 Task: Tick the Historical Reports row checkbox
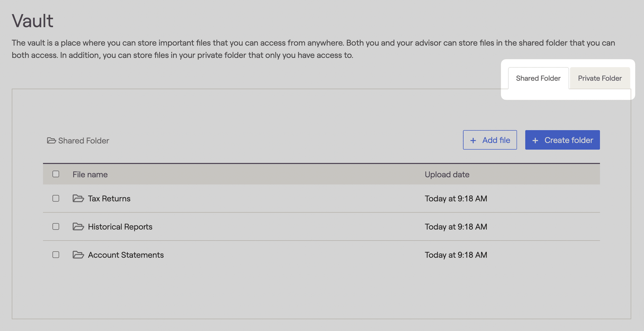click(x=56, y=227)
